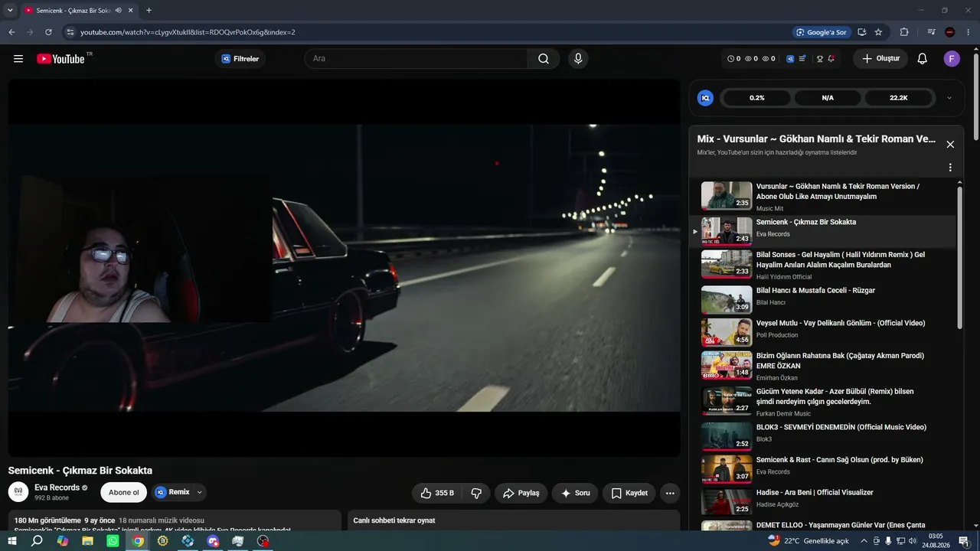Click the Soru ask button
The height and width of the screenshot is (551, 980).
pyautogui.click(x=575, y=493)
